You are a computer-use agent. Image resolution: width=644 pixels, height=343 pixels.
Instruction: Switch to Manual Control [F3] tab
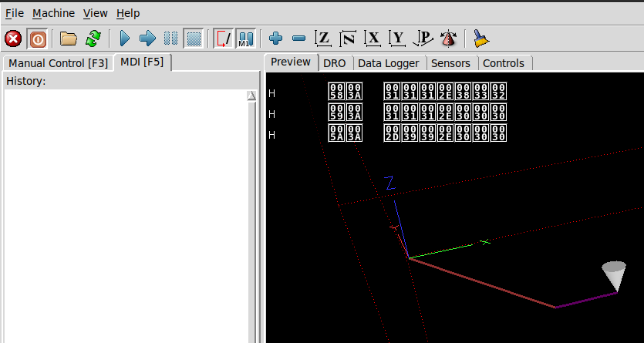click(x=58, y=63)
